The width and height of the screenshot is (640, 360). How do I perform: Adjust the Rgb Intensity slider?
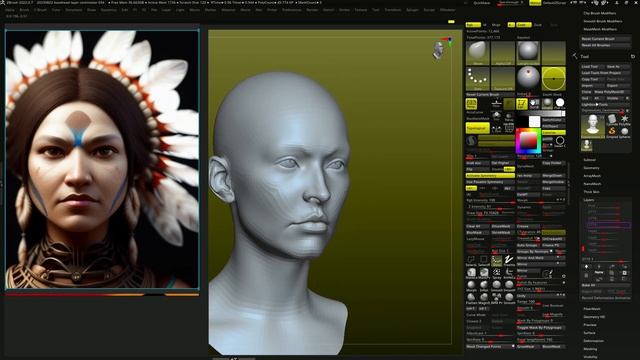point(490,200)
